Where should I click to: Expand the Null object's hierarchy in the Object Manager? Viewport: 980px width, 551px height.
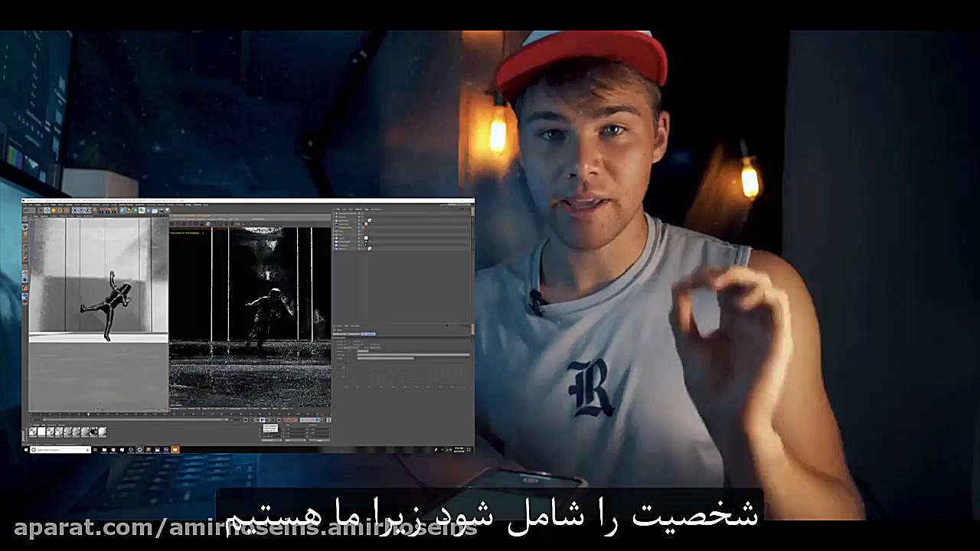click(x=334, y=234)
